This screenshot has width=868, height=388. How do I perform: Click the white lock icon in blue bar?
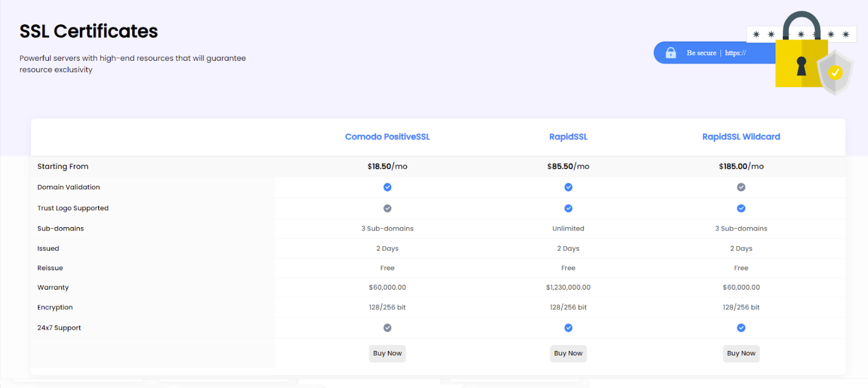(x=671, y=53)
